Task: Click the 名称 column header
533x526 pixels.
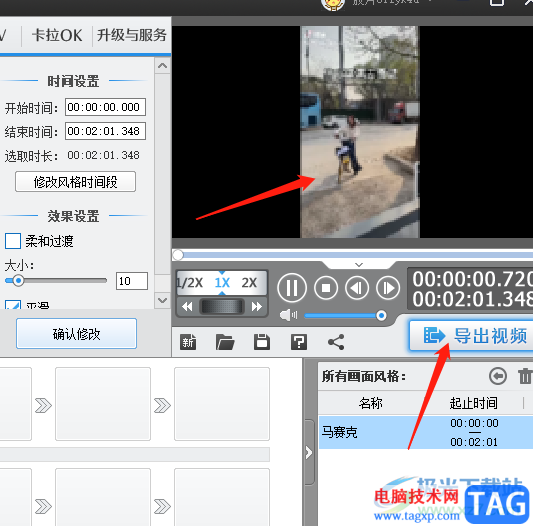Action: point(371,403)
